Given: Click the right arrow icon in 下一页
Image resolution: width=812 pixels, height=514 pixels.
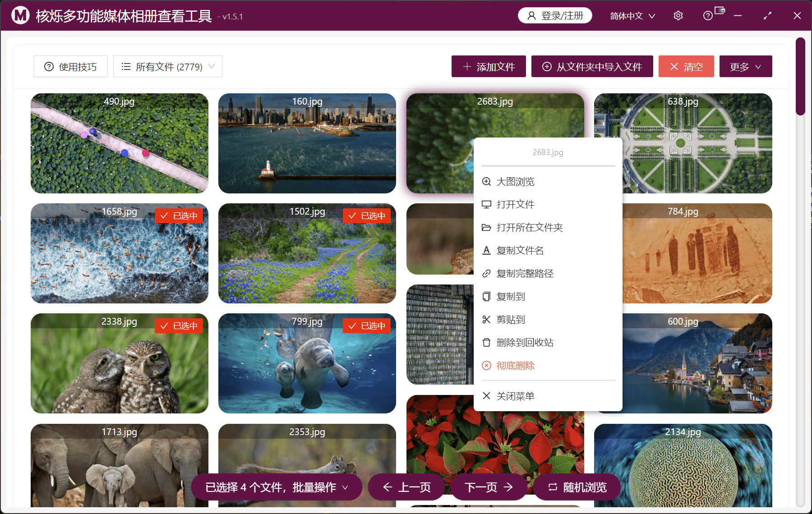Looking at the screenshot, I should pyautogui.click(x=508, y=487).
